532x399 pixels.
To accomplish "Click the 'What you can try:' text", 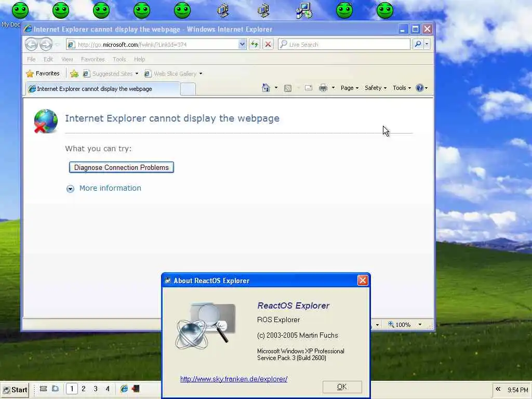I will click(x=98, y=149).
